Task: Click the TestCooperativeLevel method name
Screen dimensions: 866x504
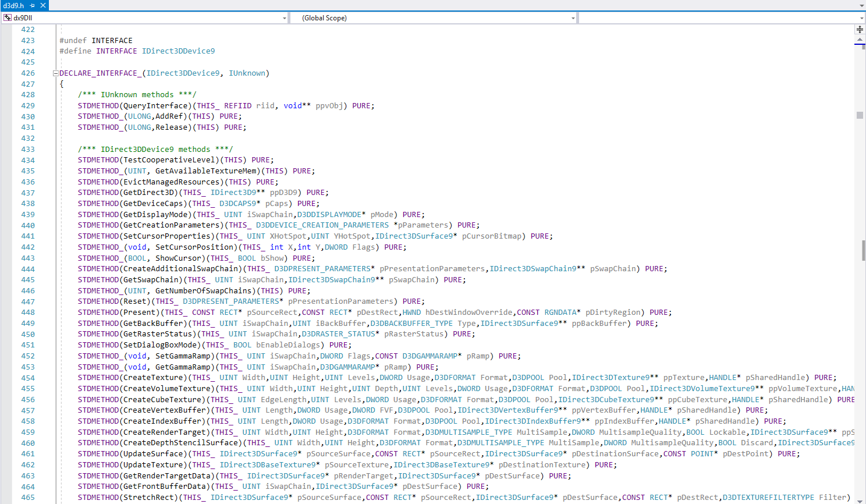Action: point(169,160)
